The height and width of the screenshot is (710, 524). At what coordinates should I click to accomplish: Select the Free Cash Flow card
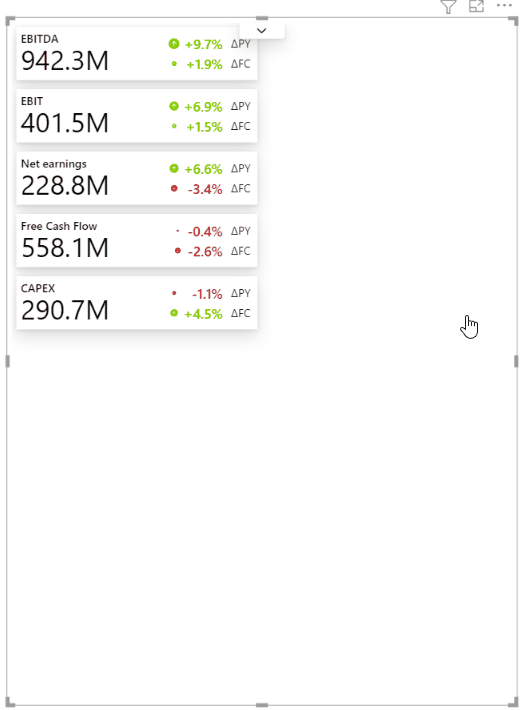[x=137, y=241]
